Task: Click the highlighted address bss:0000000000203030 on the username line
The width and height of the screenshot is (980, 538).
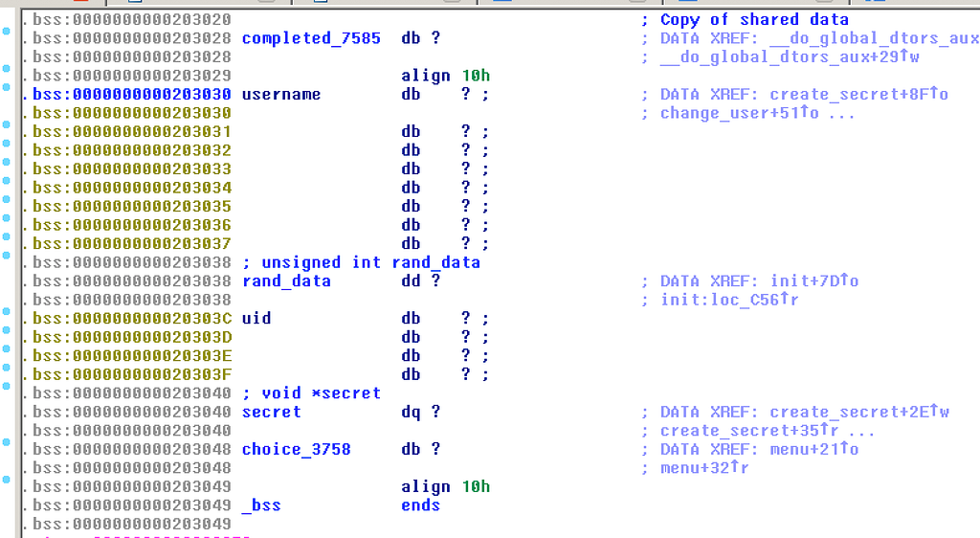Action: point(132,95)
